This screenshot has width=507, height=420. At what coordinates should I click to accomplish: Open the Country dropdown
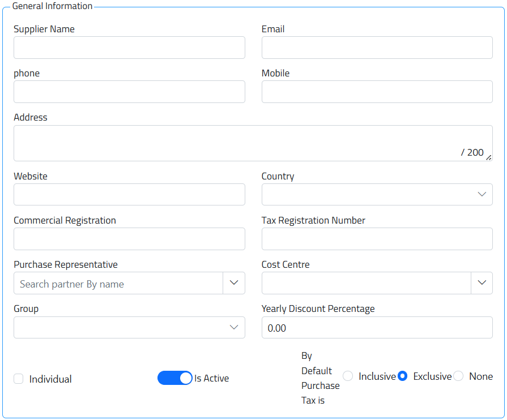click(377, 194)
